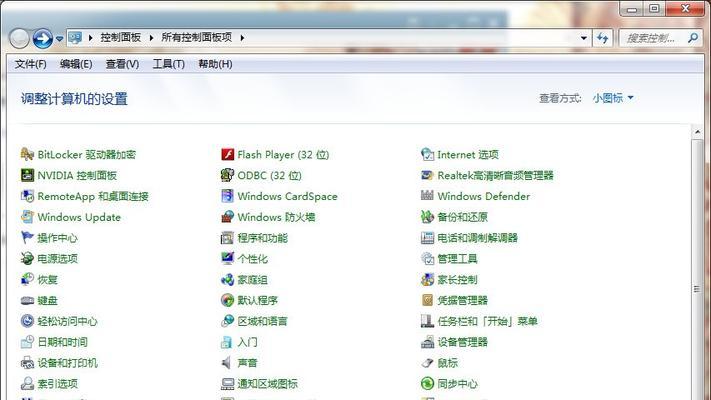Image resolution: width=711 pixels, height=400 pixels.
Task: Open the 帮助(H) menu
Action: coord(215,64)
